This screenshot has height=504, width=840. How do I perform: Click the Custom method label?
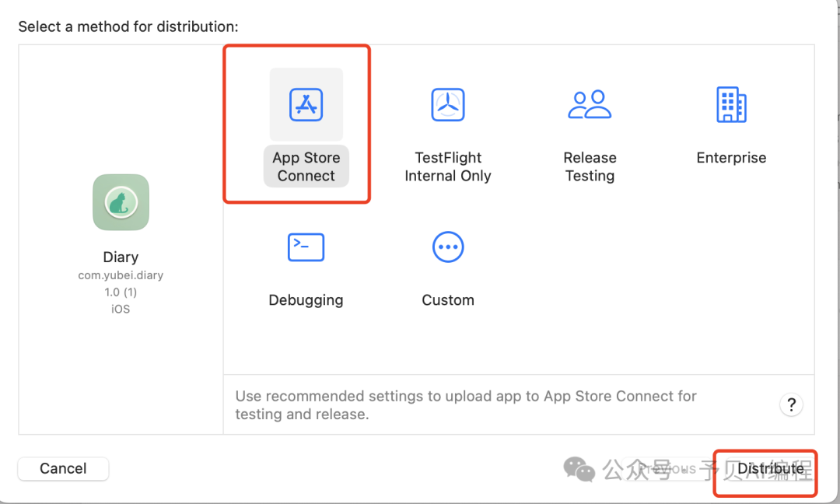point(448,300)
